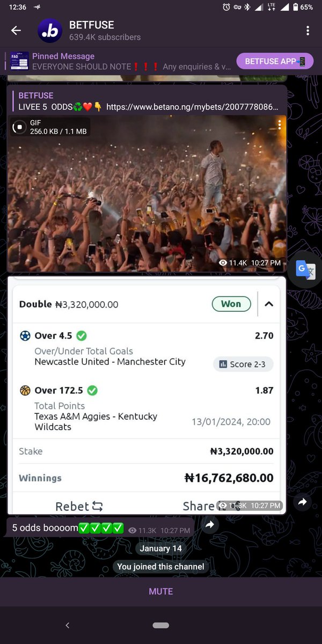The image size is (322, 644).
Task: Open the GIF three-dot options menu
Action: tap(279, 125)
